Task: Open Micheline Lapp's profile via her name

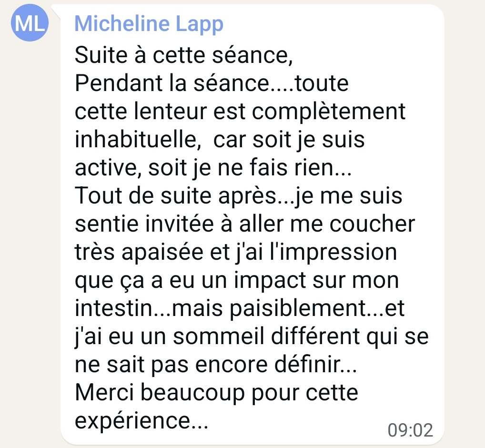Action: [x=149, y=23]
